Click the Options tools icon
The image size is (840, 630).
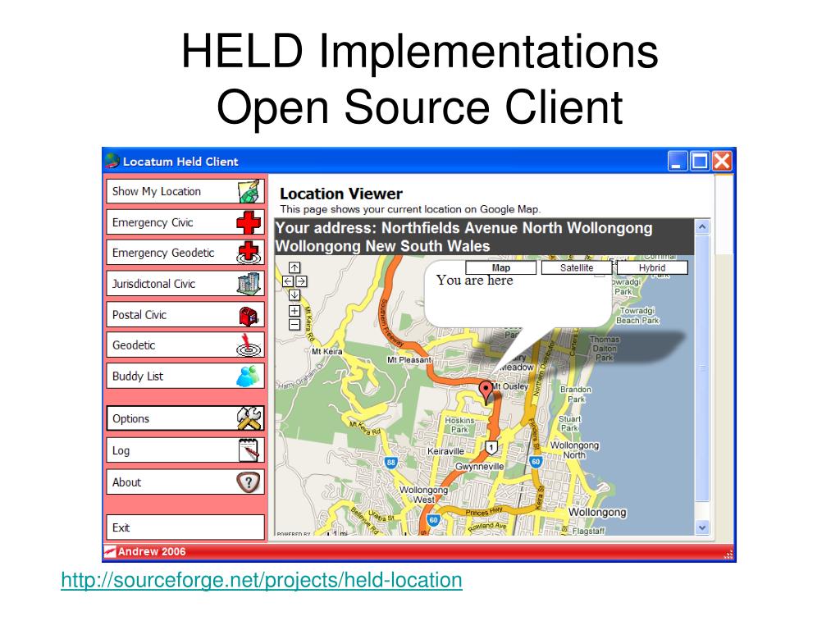[249, 418]
